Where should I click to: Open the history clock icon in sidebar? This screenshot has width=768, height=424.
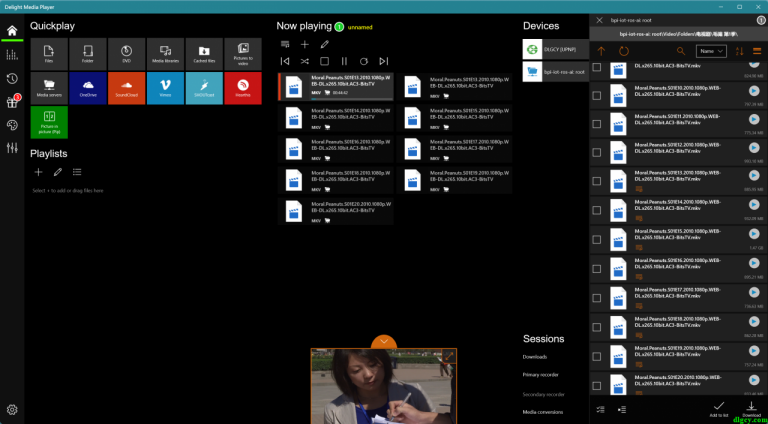12,78
